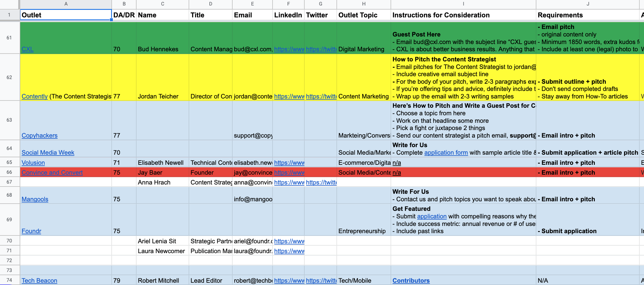Open the CXL outlet link
Screen dimensions: 644x285
pos(27,49)
